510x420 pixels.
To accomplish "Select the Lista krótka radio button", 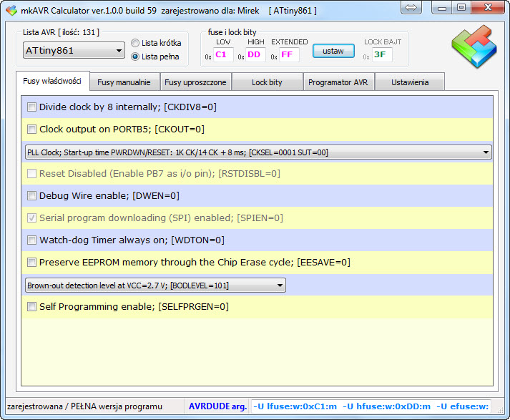I will click(135, 43).
